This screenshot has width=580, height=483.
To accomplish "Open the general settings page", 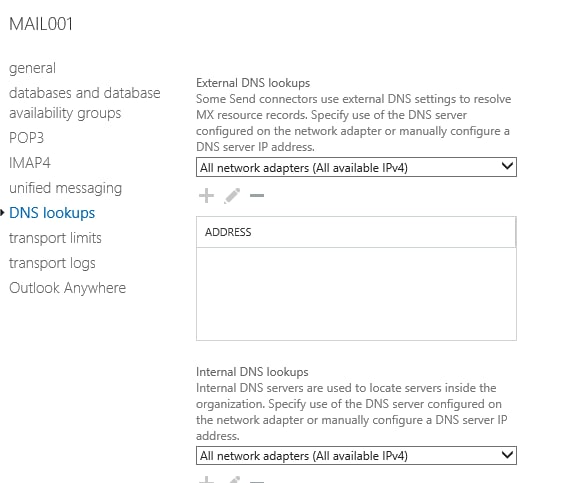I will click(x=32, y=68).
